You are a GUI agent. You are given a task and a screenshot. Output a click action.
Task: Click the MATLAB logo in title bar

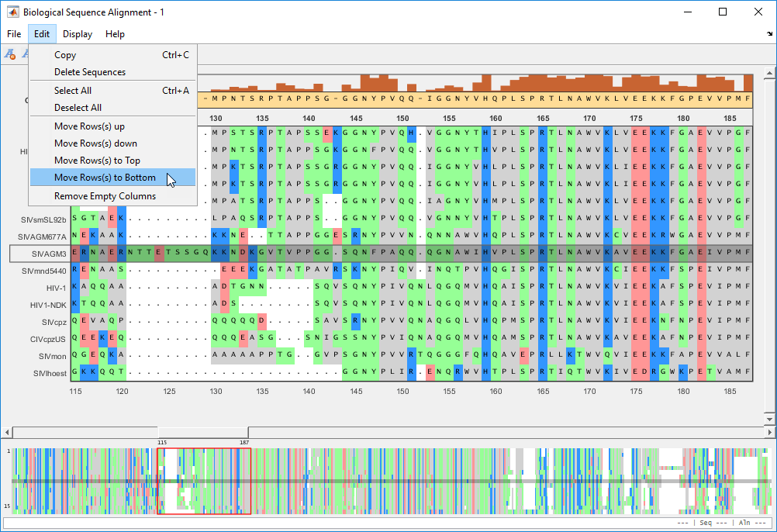point(12,12)
